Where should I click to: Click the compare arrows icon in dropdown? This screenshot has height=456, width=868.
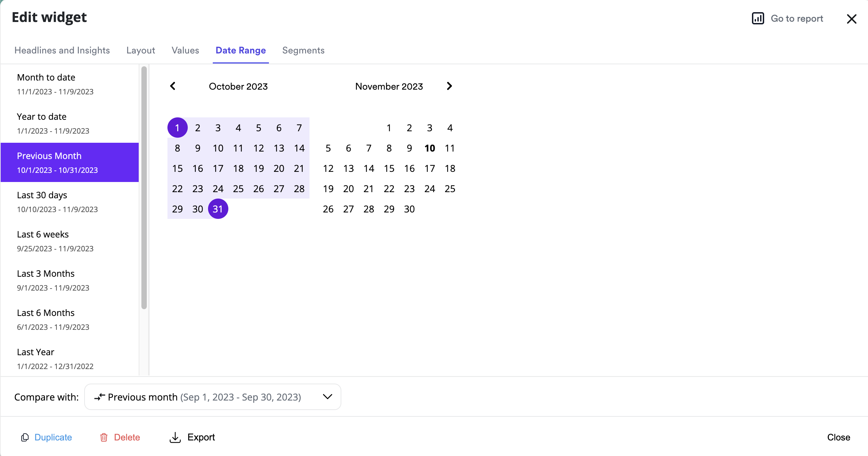pyautogui.click(x=99, y=397)
